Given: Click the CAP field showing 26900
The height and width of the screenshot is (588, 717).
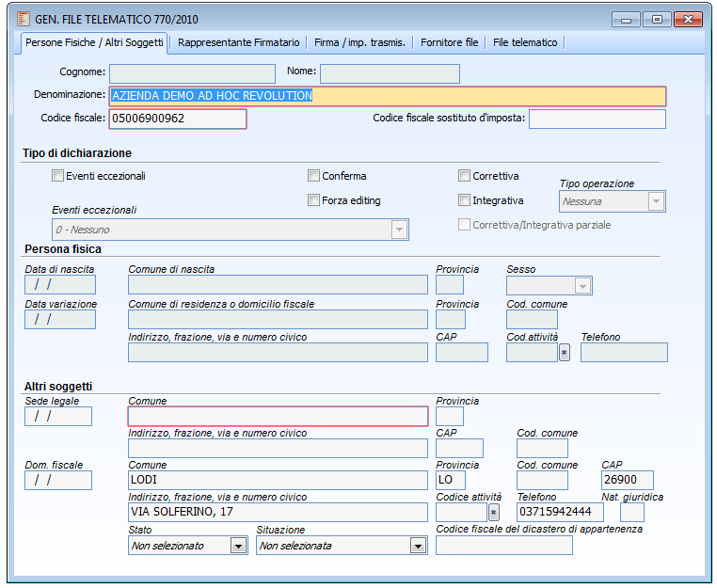Looking at the screenshot, I should tap(628, 481).
